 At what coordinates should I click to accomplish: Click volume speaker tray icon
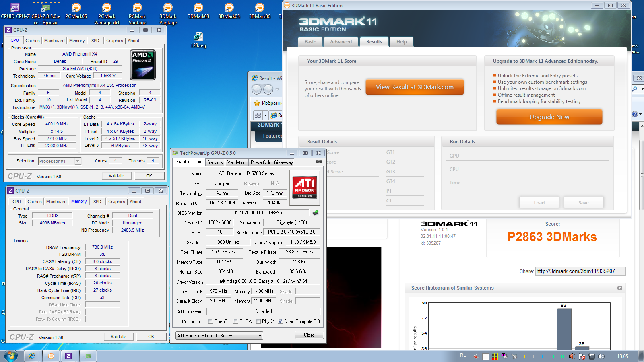click(x=601, y=356)
